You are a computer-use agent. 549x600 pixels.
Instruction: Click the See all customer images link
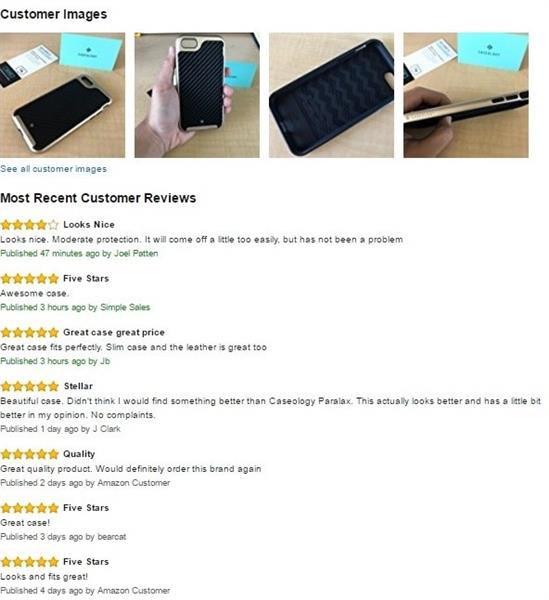click(54, 169)
